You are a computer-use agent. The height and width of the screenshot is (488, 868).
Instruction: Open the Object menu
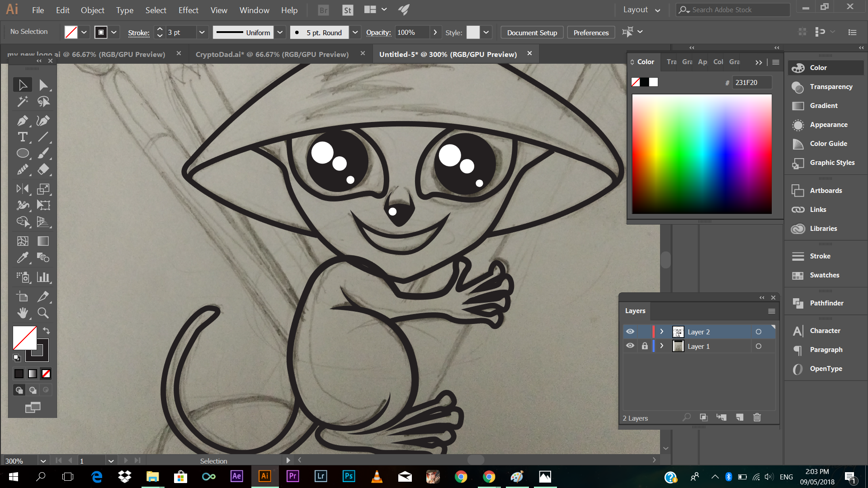(92, 10)
